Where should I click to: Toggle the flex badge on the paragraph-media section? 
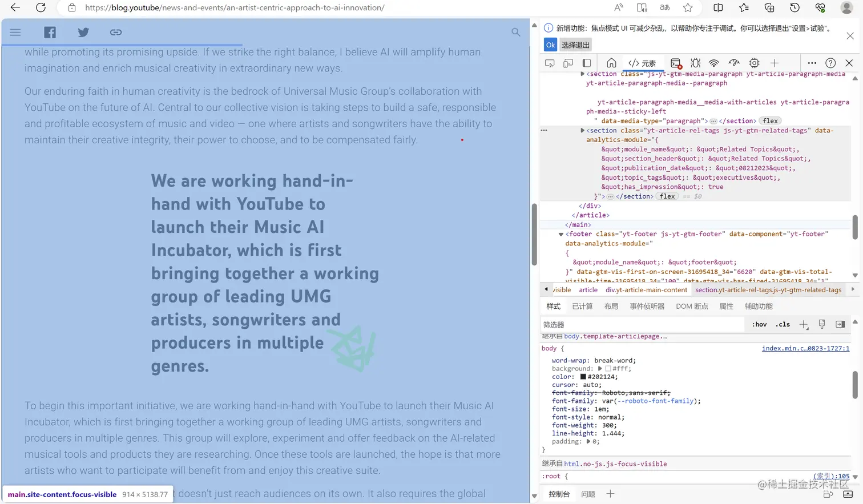(x=770, y=121)
